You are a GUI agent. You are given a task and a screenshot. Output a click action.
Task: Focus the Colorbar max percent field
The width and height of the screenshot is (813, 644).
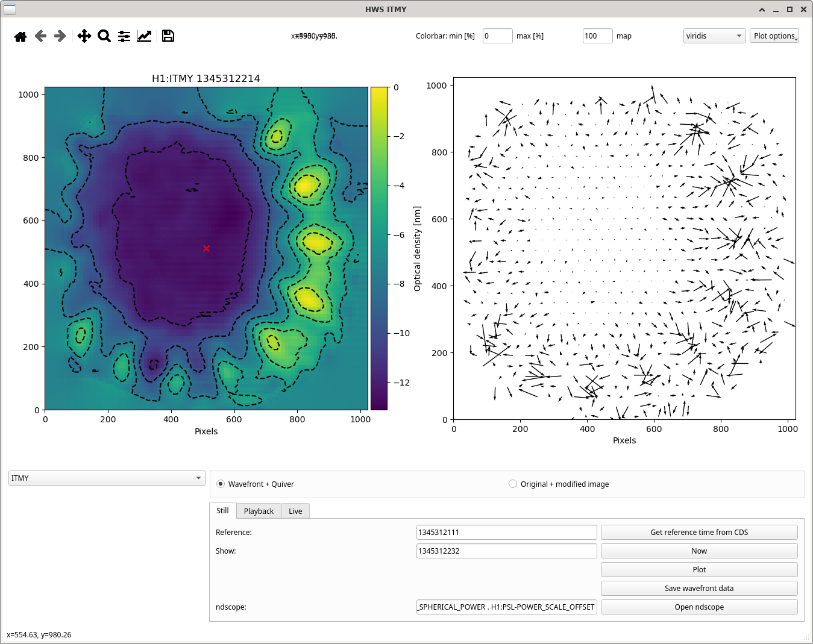597,36
